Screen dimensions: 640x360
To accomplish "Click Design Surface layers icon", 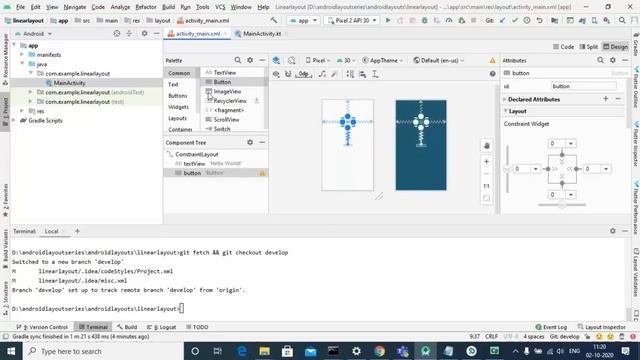I will click(276, 60).
